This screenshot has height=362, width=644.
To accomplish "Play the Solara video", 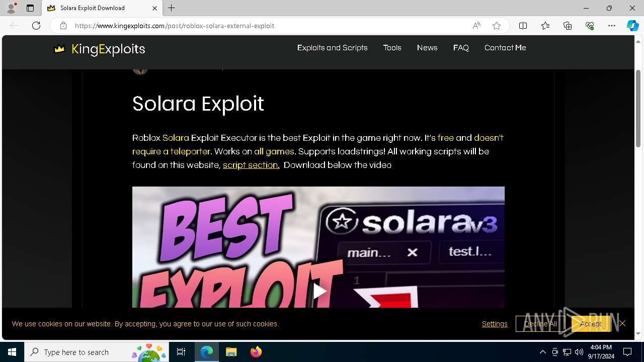I will tap(319, 291).
